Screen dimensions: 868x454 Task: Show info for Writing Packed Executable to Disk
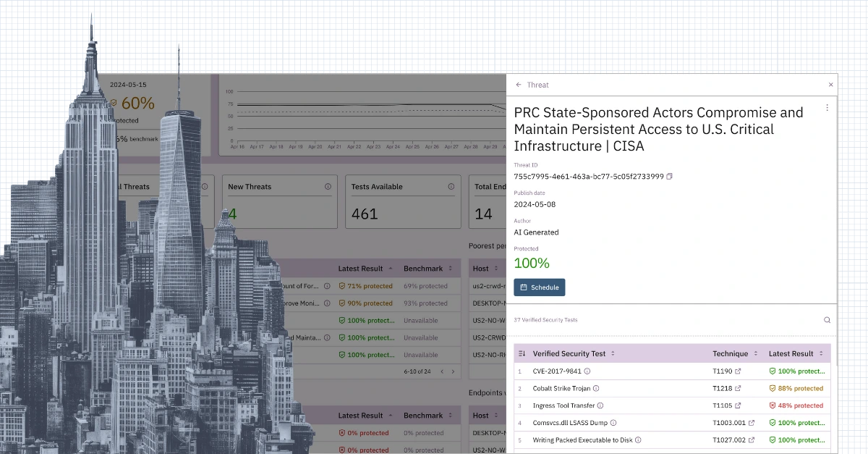[637, 440]
